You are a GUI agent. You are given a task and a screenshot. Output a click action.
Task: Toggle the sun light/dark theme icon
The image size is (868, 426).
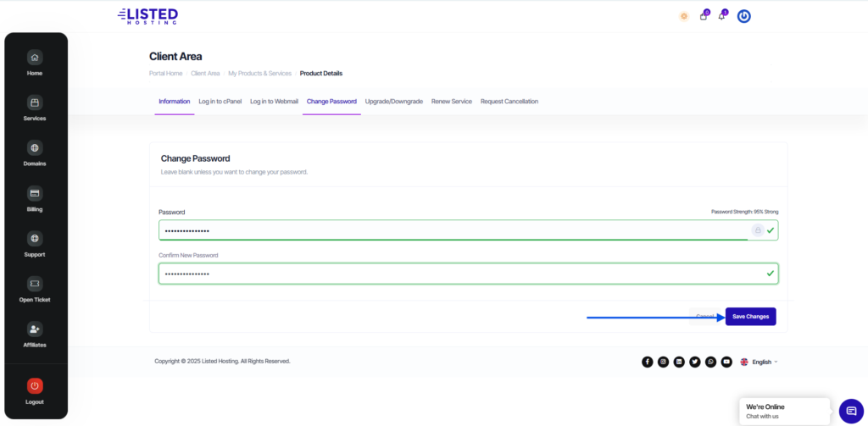(684, 16)
